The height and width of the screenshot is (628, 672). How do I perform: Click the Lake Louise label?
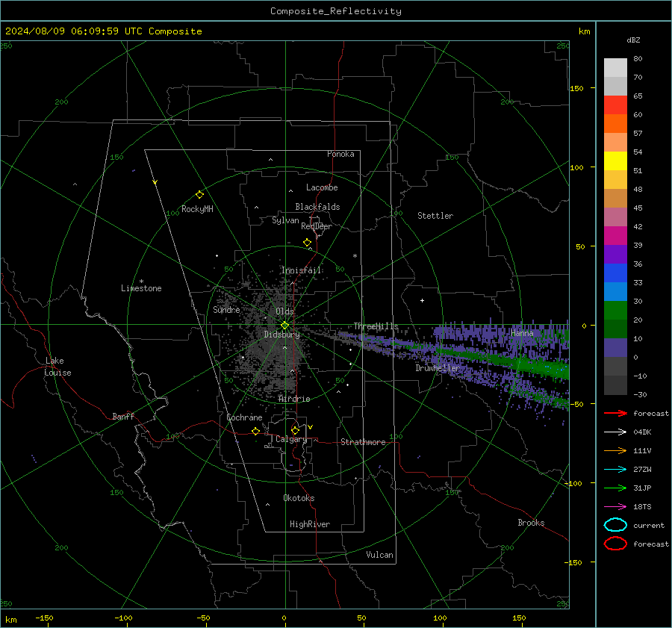[x=57, y=367]
